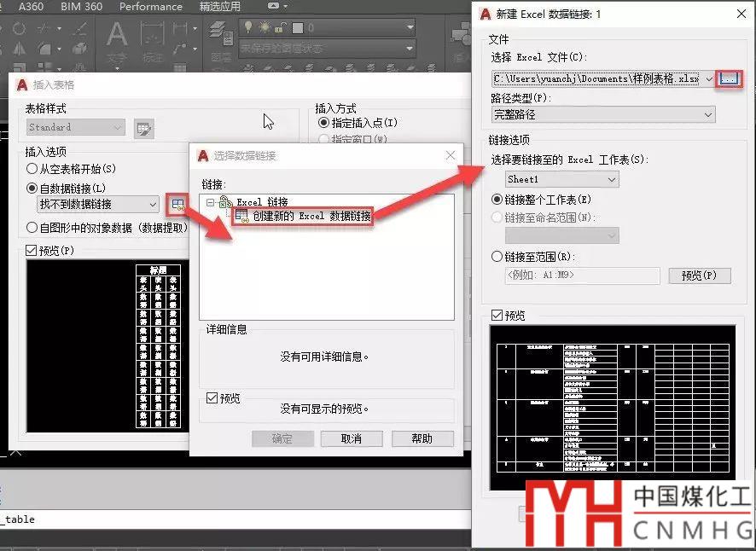Image resolution: width=756 pixels, height=551 pixels.
Task: Select the Rotate tool in the ribbon
Action: (19, 28)
